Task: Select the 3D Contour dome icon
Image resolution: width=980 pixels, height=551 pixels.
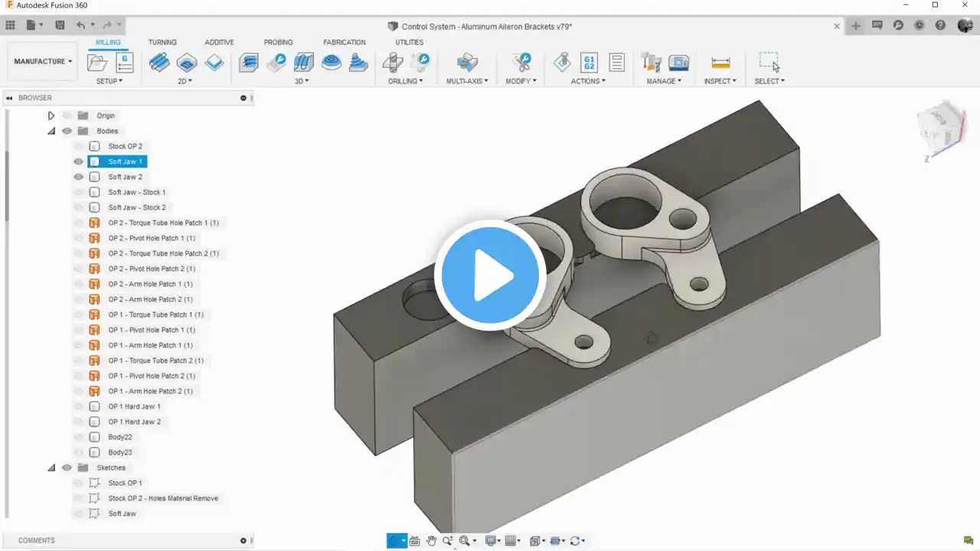Action: pyautogui.click(x=332, y=62)
